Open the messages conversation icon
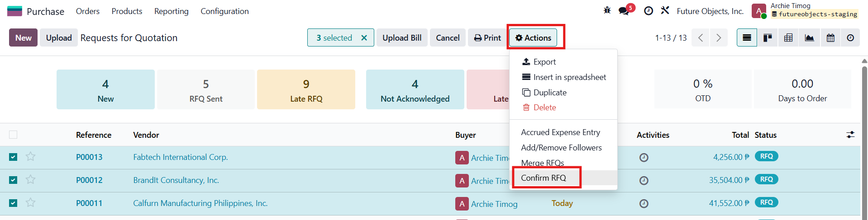The width and height of the screenshot is (868, 220). tap(625, 10)
